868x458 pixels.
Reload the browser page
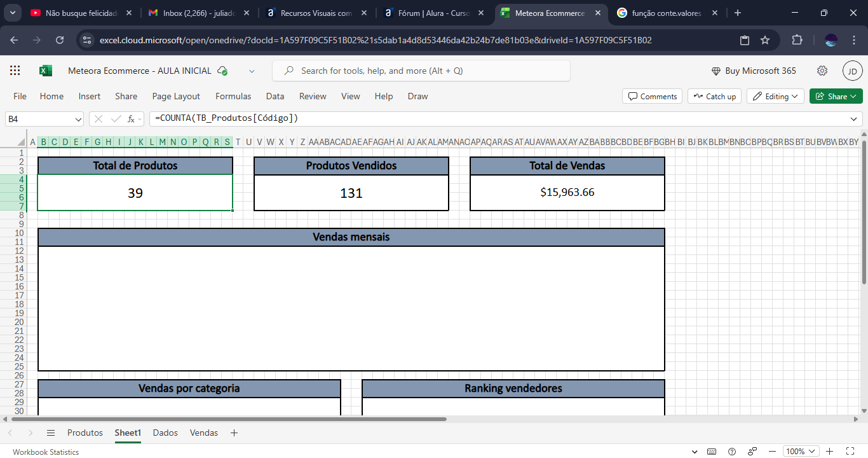coord(60,40)
